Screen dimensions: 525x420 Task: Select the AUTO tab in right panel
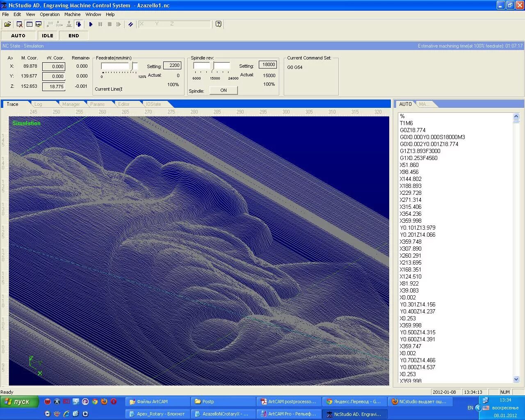coord(405,104)
